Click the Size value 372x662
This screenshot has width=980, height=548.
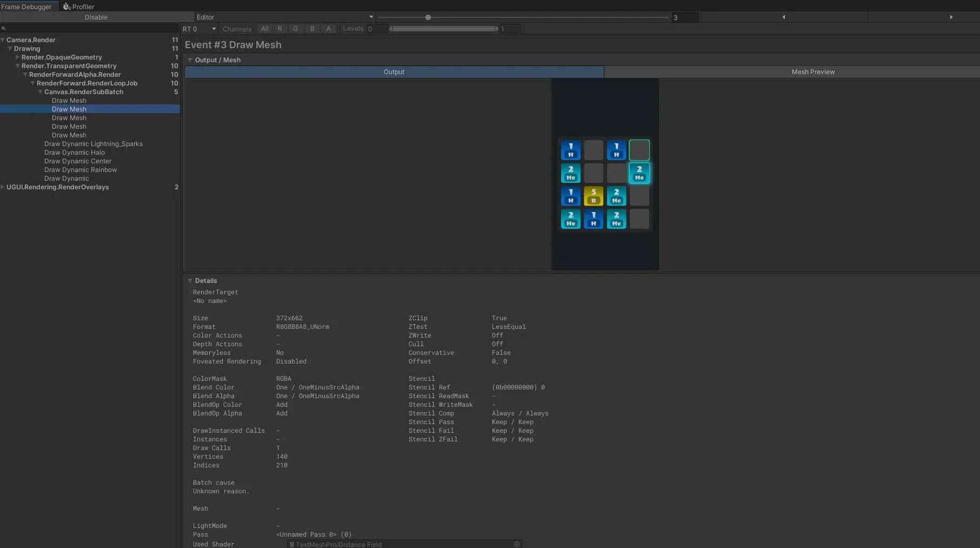(289, 318)
